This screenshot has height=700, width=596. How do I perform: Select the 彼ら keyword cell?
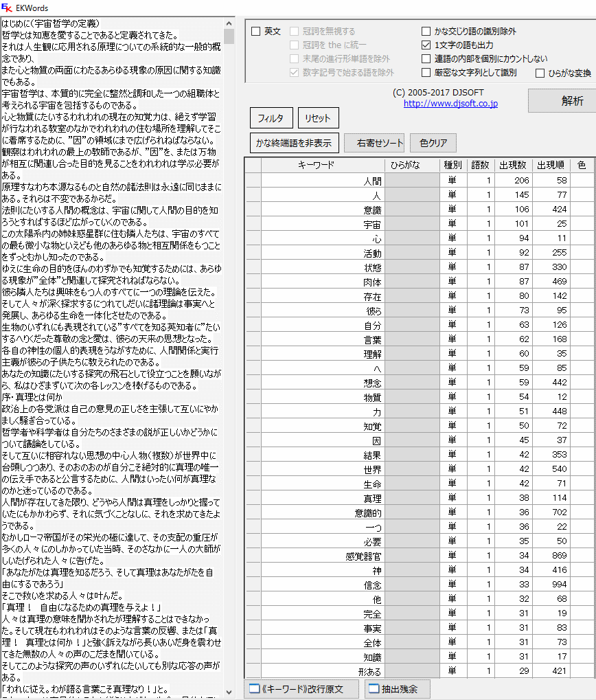click(323, 311)
